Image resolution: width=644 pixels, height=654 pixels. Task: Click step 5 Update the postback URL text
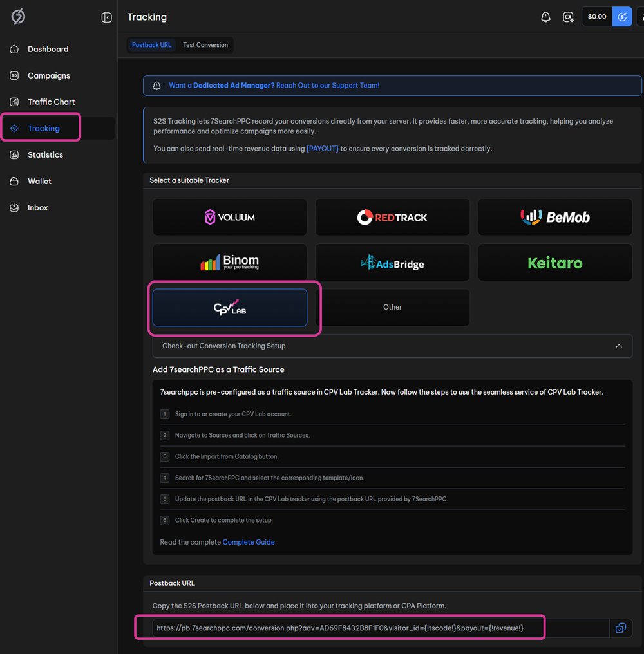[x=311, y=500]
